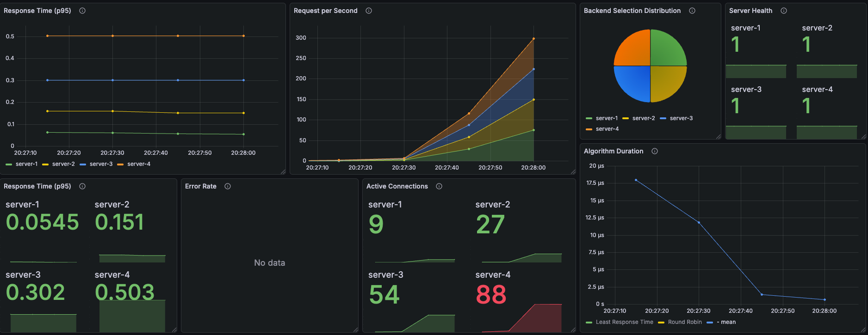The width and height of the screenshot is (868, 335).
Task: Open the Server Health panel title menu
Action: pyautogui.click(x=750, y=11)
